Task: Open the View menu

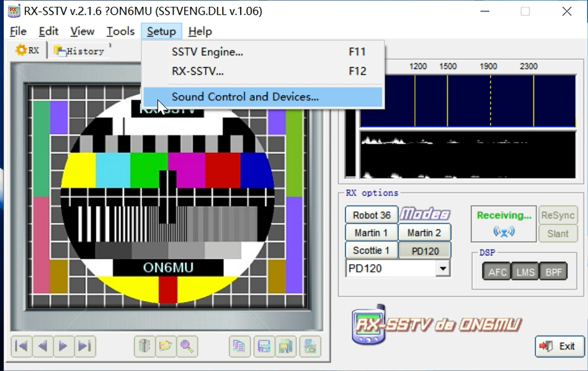Action: point(82,31)
